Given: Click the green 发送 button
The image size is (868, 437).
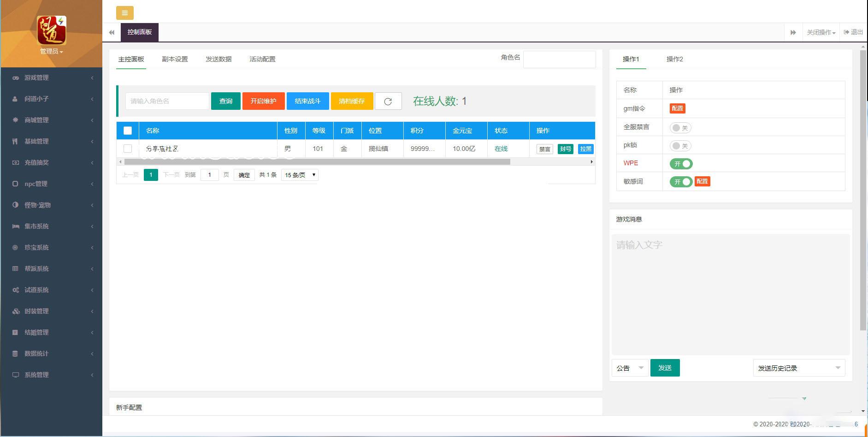Looking at the screenshot, I should (x=665, y=368).
